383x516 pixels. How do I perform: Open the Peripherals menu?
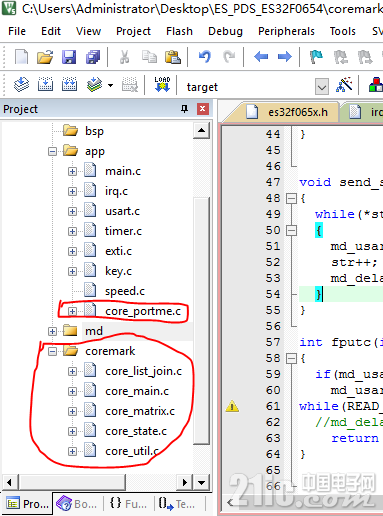click(x=286, y=31)
